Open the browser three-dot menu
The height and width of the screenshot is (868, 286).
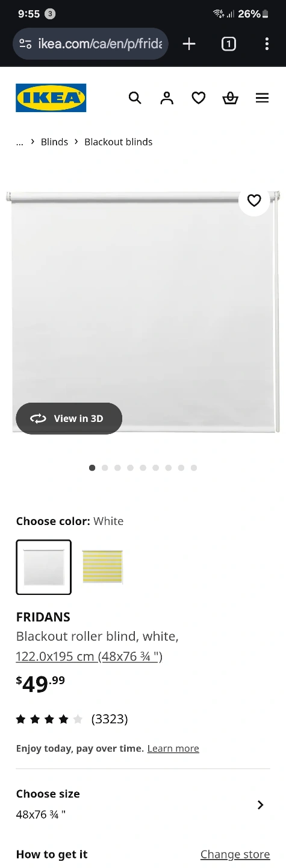pos(267,44)
